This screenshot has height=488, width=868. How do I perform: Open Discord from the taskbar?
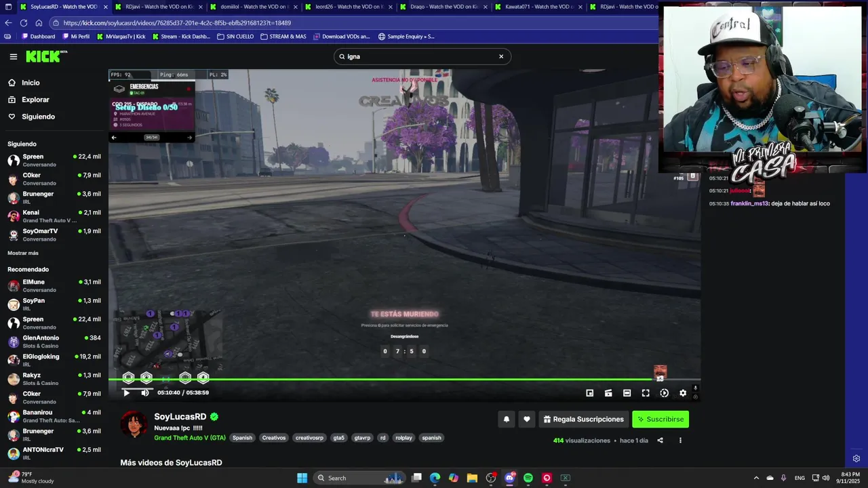pos(510,478)
